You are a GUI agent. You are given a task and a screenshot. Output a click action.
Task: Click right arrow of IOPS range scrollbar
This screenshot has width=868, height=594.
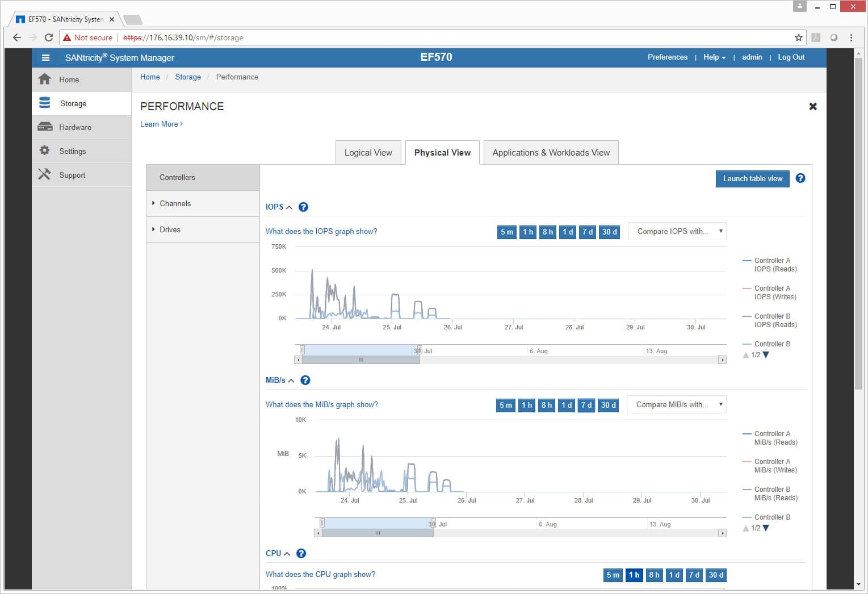click(x=722, y=360)
